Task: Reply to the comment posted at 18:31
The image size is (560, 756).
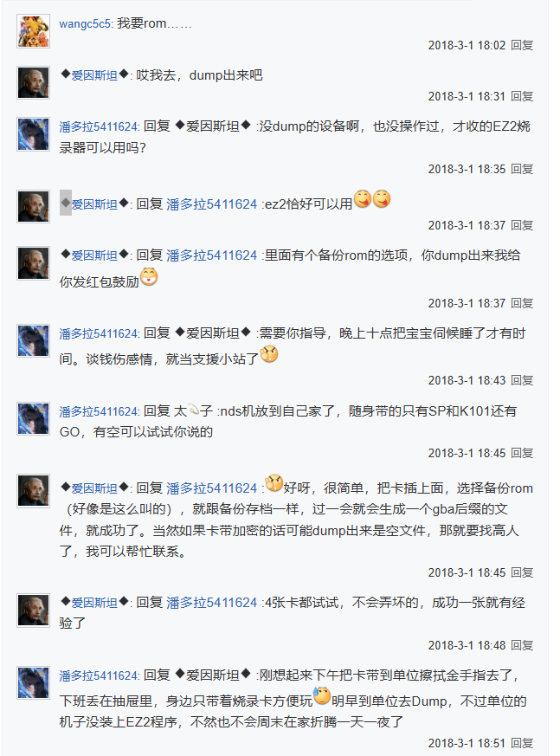Action: [x=522, y=96]
